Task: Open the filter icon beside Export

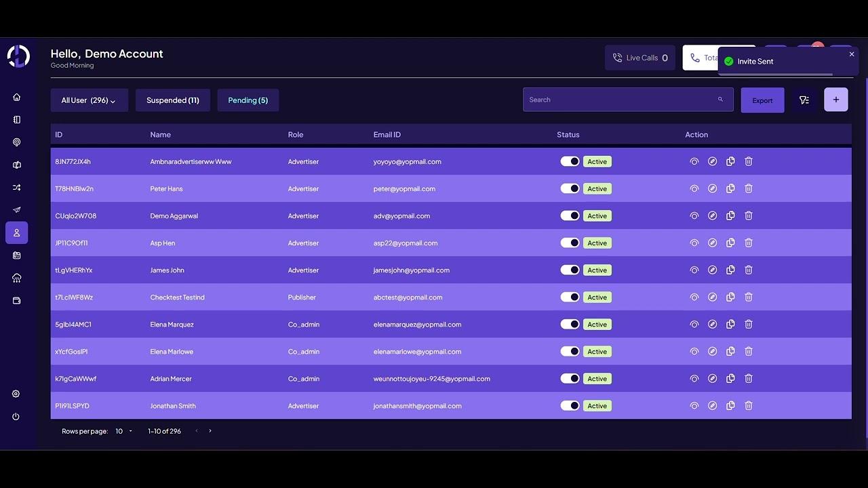Action: click(804, 100)
